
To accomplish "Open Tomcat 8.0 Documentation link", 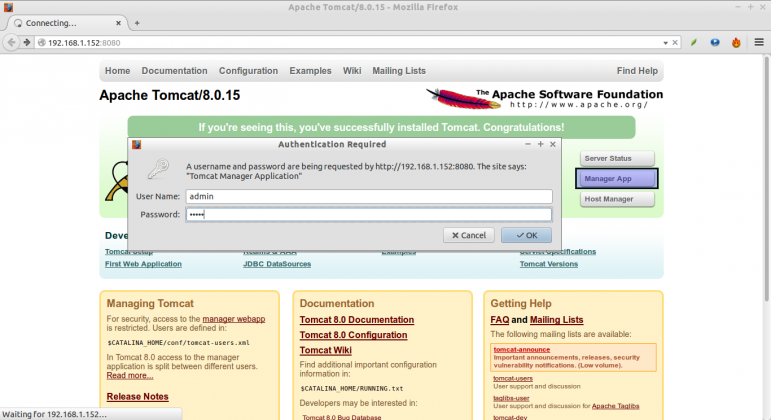I will [356, 320].
